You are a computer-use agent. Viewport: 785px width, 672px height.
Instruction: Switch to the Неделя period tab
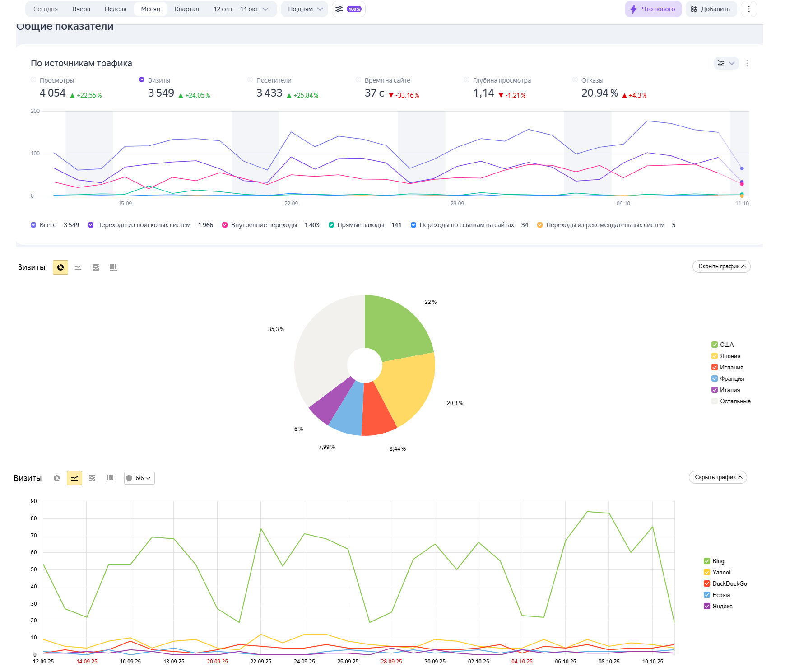116,9
